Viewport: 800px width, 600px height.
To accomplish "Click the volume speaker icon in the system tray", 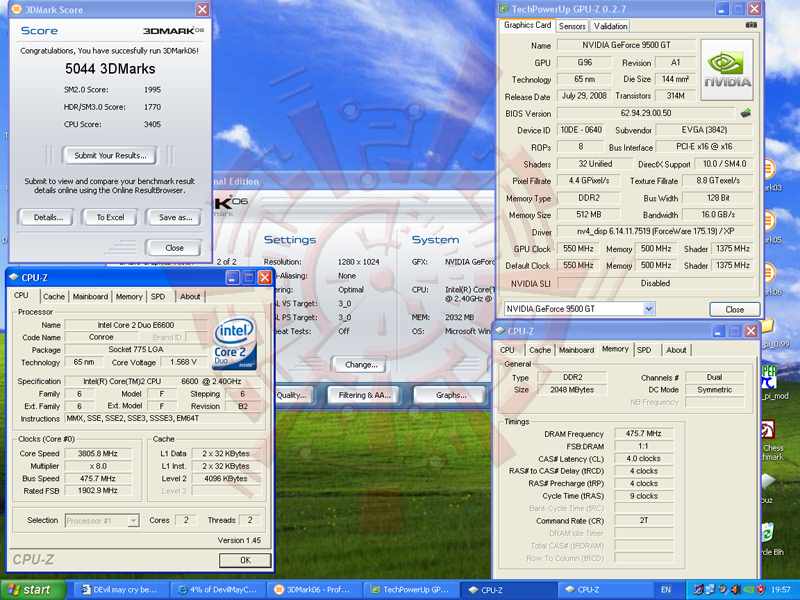I will 736,590.
